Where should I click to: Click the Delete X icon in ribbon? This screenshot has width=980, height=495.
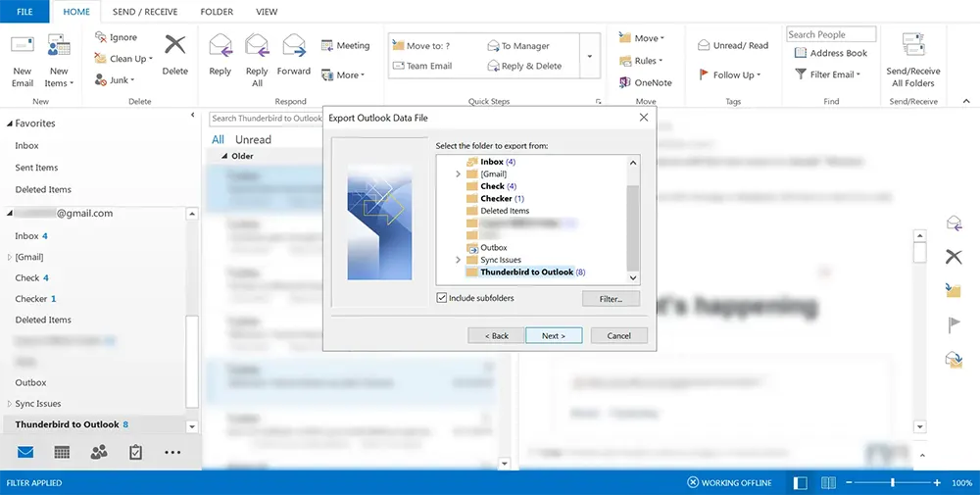pos(175,44)
